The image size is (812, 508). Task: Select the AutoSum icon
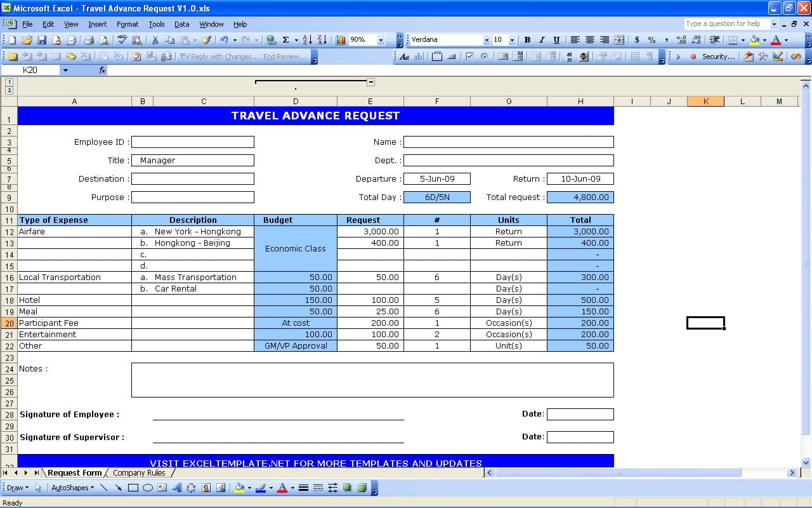pyautogui.click(x=286, y=39)
